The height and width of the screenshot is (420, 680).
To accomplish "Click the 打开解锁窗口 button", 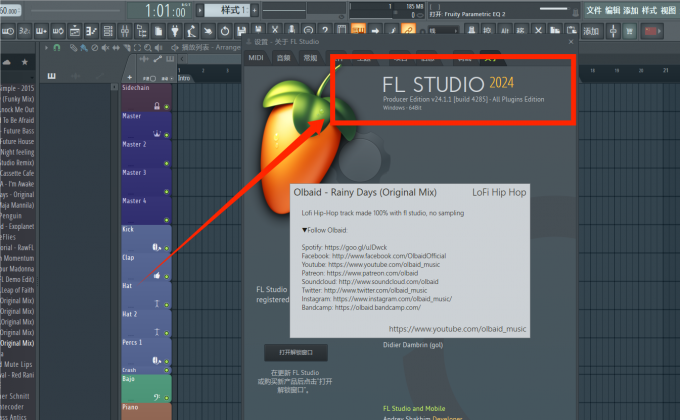I will 296,352.
